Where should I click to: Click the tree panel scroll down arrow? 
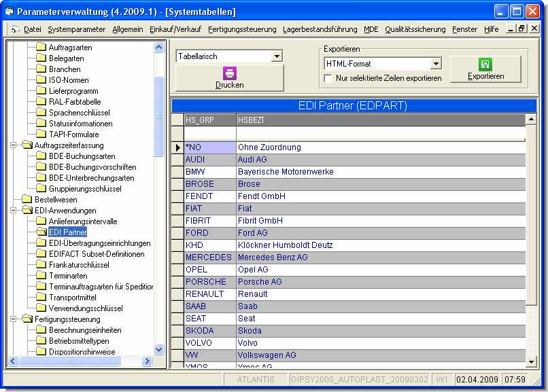click(x=158, y=349)
